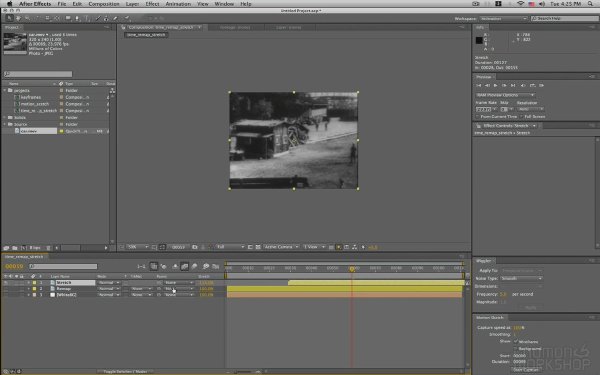Image resolution: width=600 pixels, height=375 pixels.
Task: Jump to first frame in Preview panel
Action: [x=479, y=85]
